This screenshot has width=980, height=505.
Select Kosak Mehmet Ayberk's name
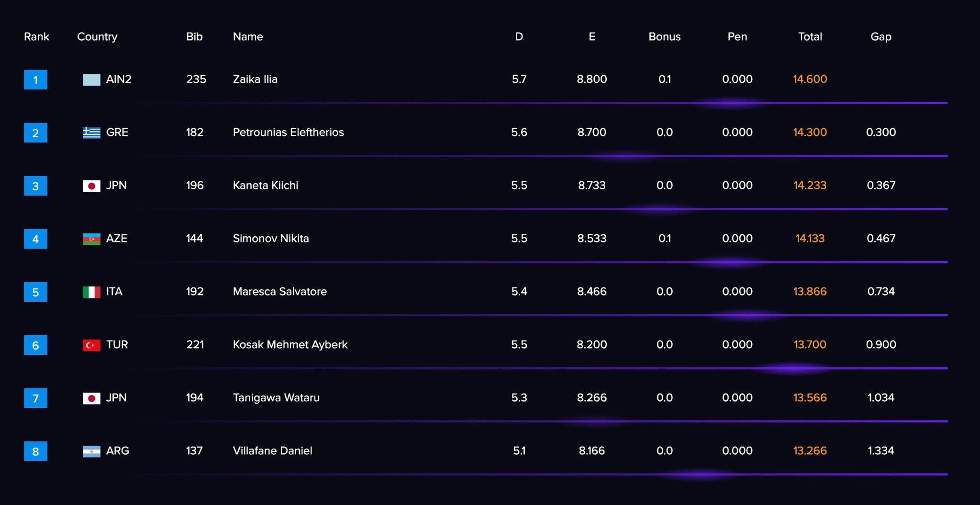[290, 345]
